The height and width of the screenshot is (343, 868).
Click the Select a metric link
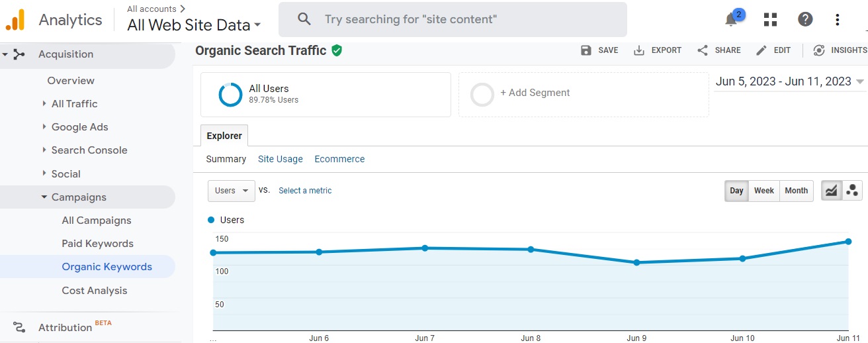pyautogui.click(x=305, y=191)
